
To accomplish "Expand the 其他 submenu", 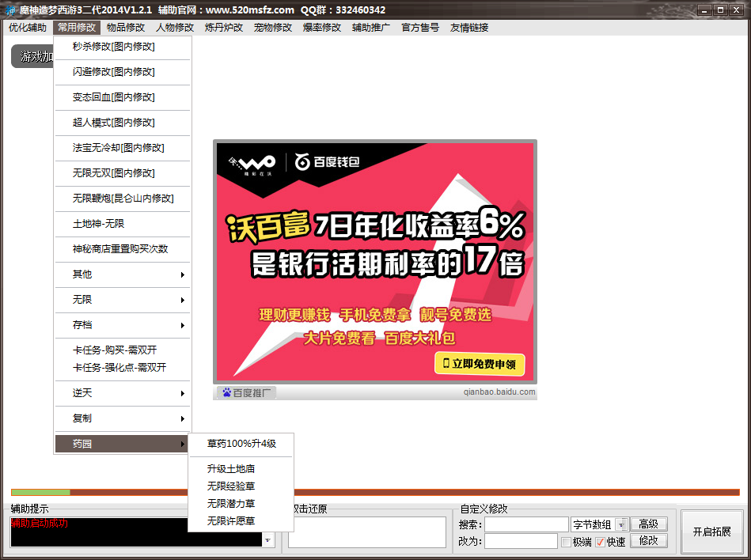I will pyautogui.click(x=123, y=274).
